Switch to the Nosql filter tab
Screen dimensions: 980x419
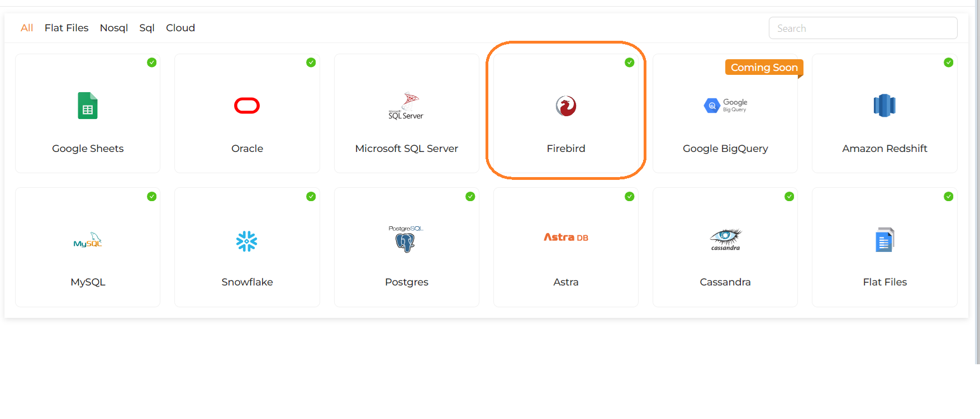tap(114, 27)
